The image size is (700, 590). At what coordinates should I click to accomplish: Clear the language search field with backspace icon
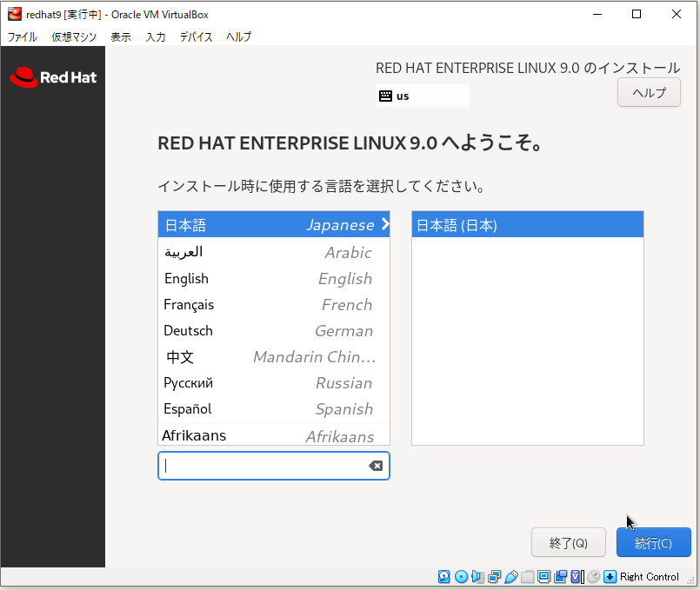[376, 466]
